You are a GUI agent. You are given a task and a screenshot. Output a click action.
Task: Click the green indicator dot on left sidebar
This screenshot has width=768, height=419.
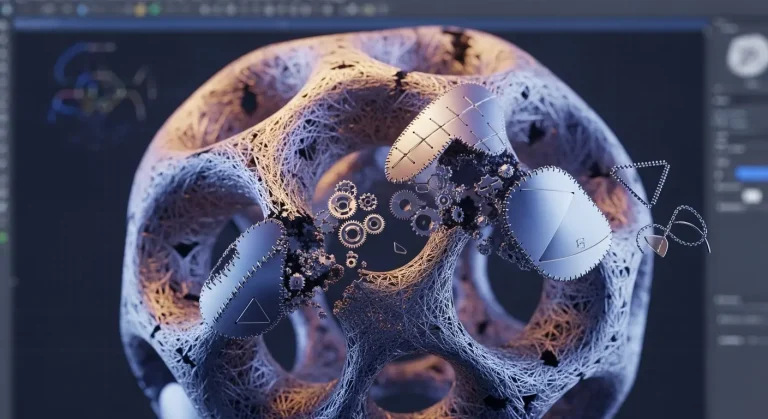point(3,238)
